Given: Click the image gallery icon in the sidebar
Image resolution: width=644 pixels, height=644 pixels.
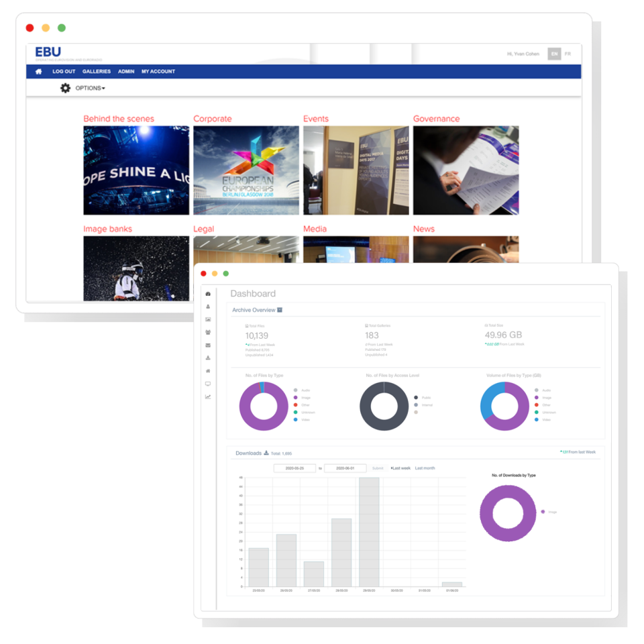Looking at the screenshot, I should point(208,319).
